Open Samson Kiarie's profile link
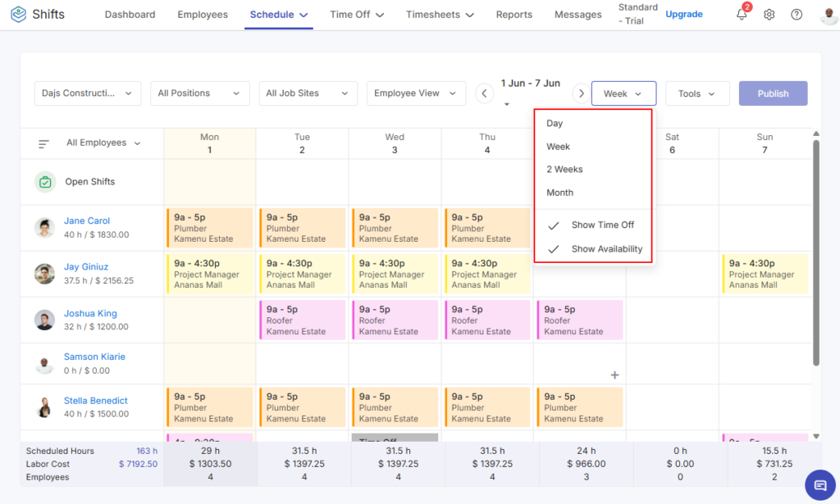Image resolution: width=840 pixels, height=504 pixels. point(95,356)
